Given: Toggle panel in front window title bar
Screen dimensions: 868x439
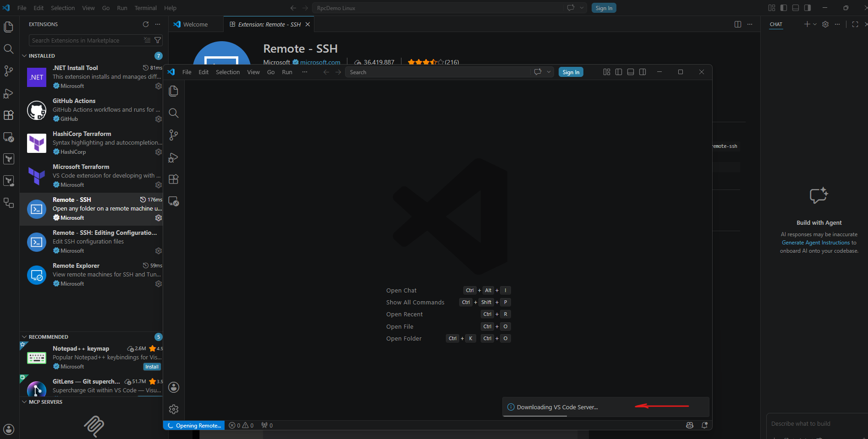Looking at the screenshot, I should tap(631, 72).
